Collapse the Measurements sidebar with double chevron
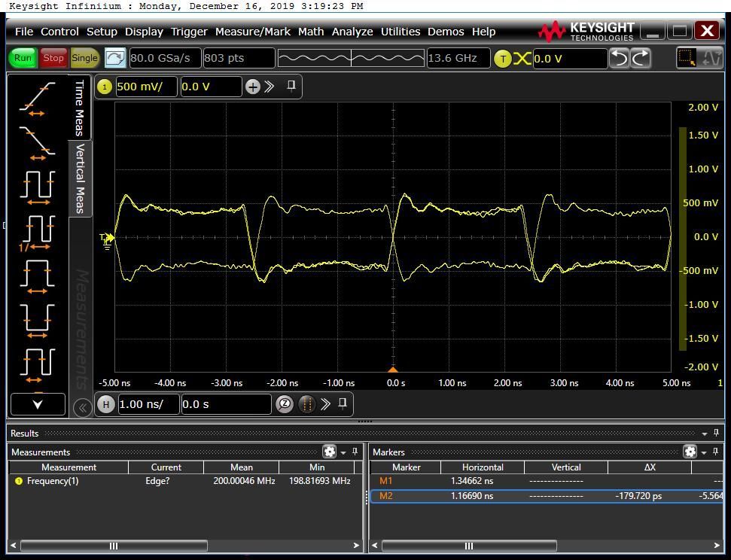This screenshot has width=731, height=560. tap(83, 407)
